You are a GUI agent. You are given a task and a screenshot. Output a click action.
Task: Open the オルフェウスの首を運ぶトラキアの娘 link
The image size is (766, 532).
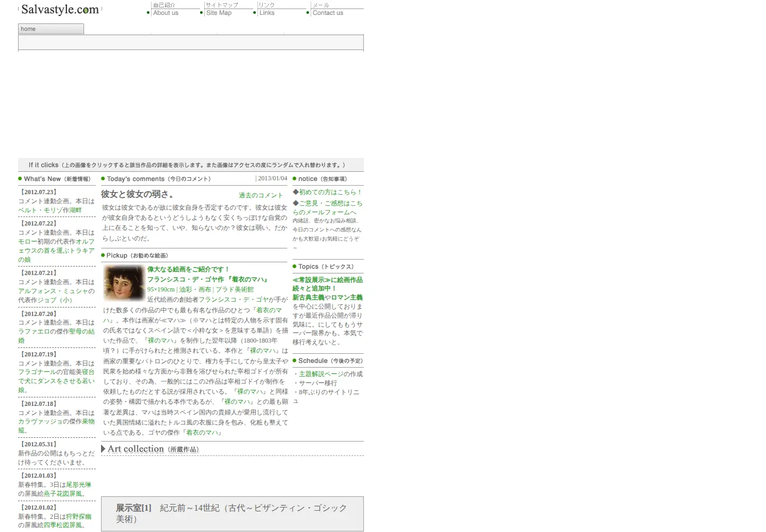pos(56,251)
